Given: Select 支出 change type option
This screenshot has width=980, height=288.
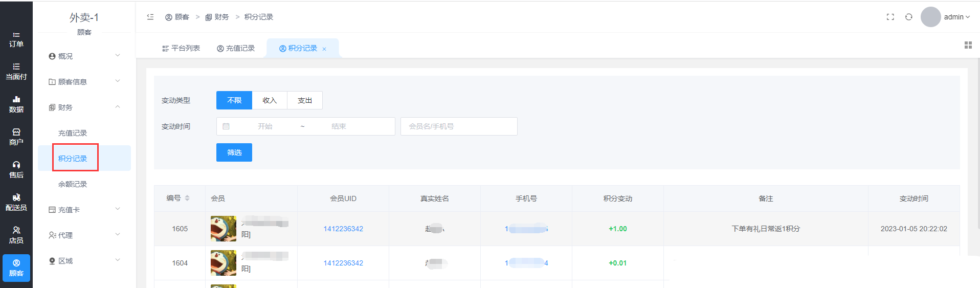Looking at the screenshot, I should pos(305,100).
